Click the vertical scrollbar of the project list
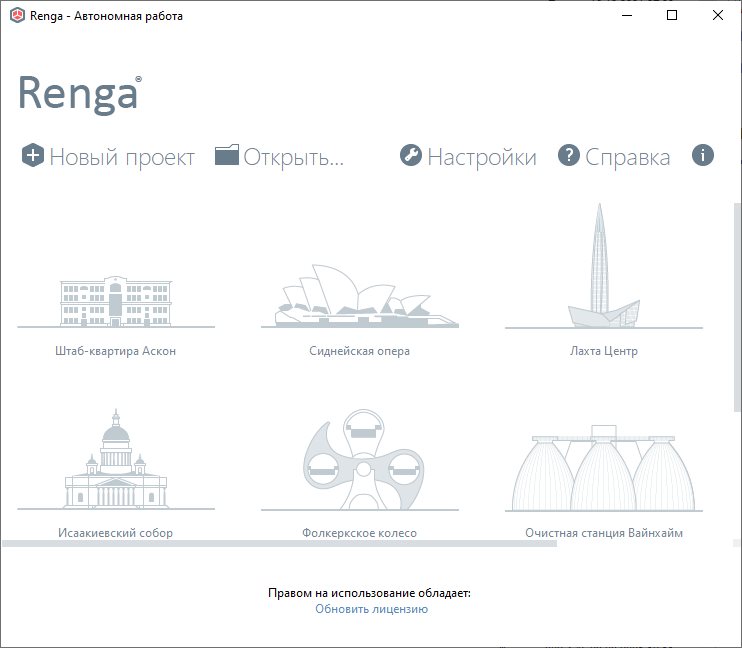742x648 pixels. 737,308
